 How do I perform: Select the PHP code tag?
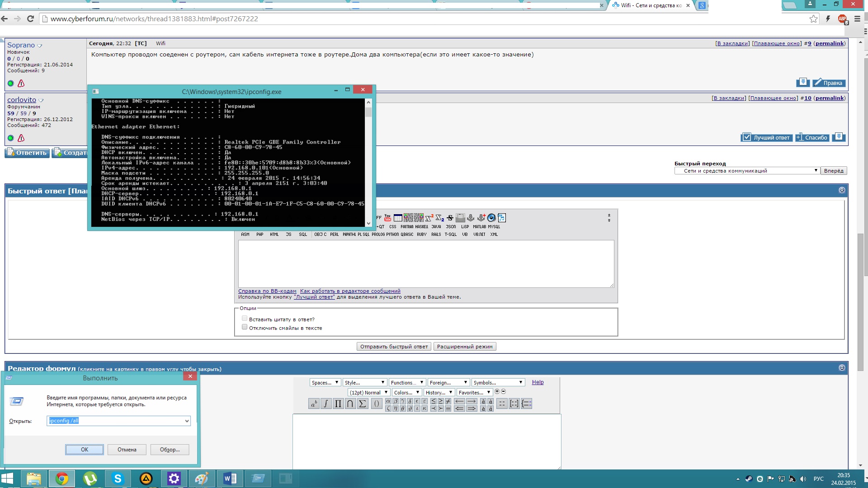coord(259,234)
